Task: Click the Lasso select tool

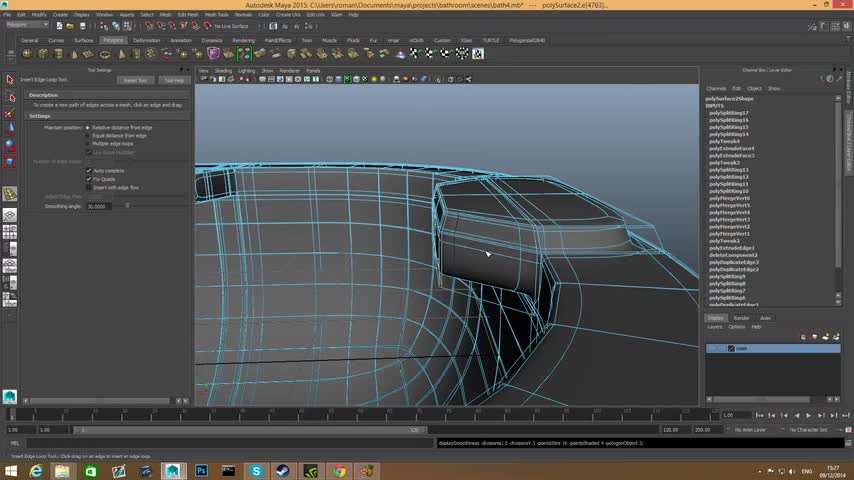Action: pyautogui.click(x=10, y=97)
